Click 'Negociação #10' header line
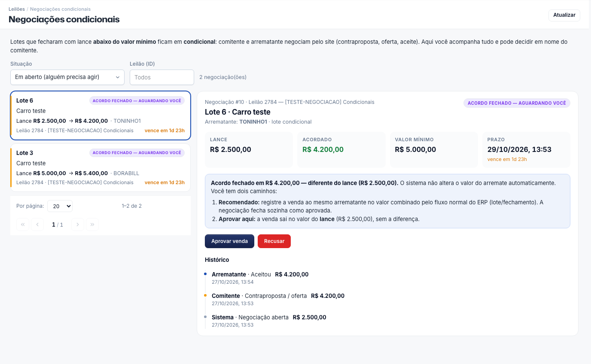591x364 pixels. [289, 102]
